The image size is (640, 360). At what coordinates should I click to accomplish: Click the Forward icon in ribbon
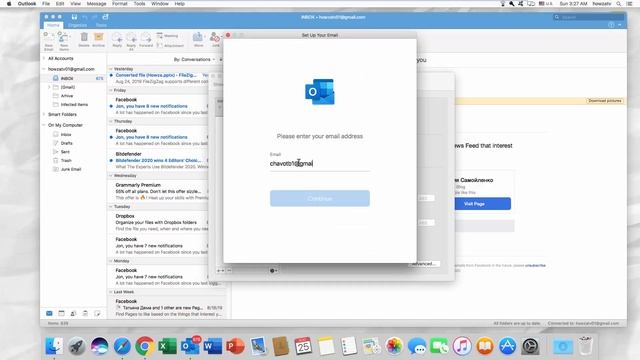[x=146, y=40]
